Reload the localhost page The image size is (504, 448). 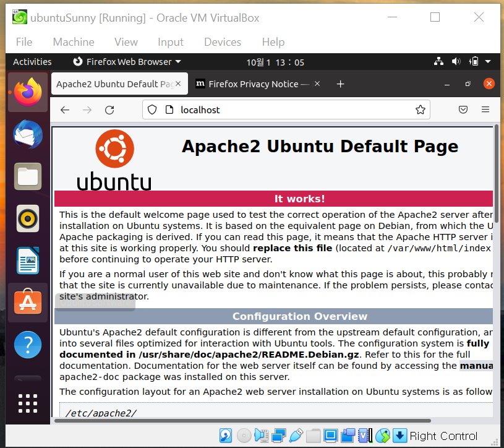pyautogui.click(x=109, y=110)
